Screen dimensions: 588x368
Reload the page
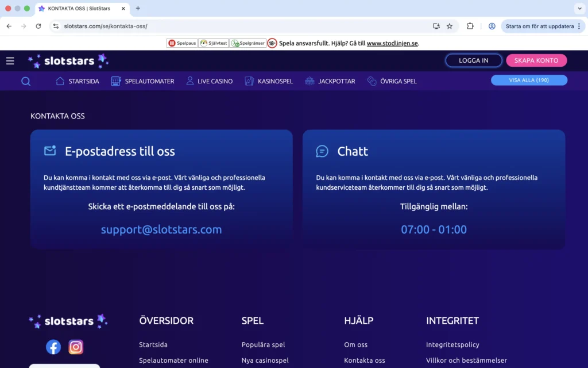tap(38, 26)
